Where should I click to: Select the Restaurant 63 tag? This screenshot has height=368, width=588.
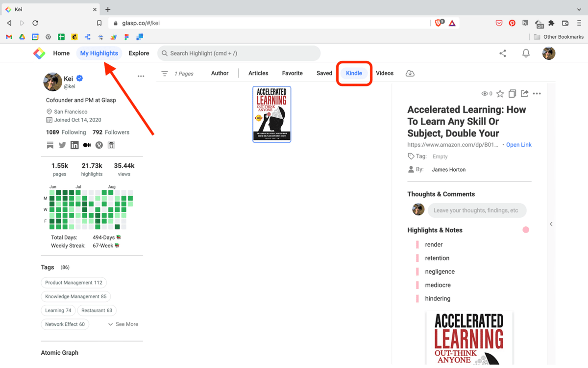97,310
